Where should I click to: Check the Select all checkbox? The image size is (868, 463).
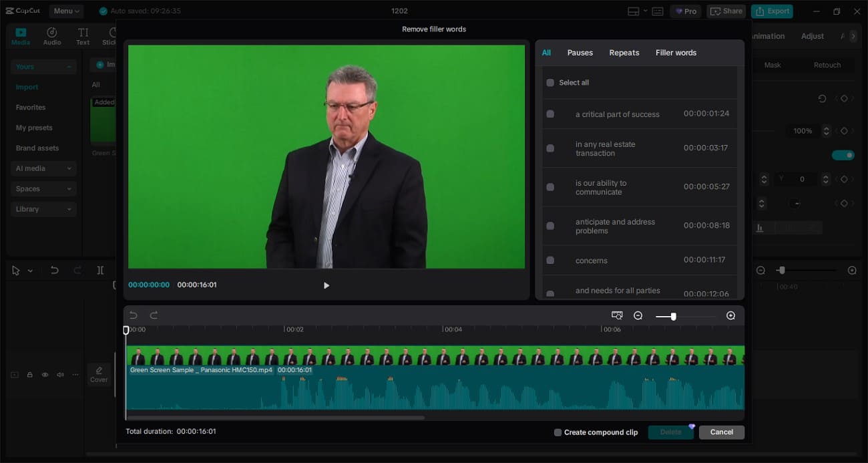coord(550,83)
